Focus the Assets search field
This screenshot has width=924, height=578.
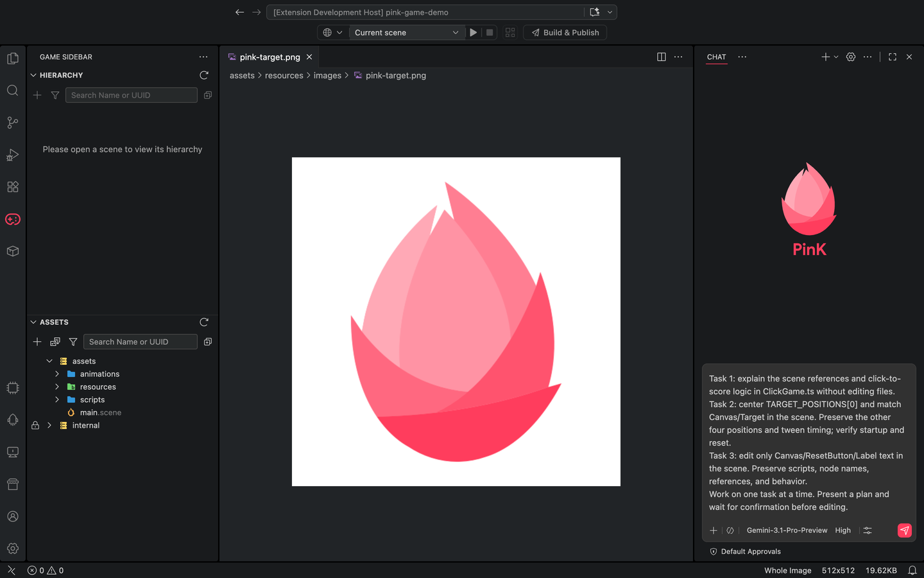pos(141,342)
